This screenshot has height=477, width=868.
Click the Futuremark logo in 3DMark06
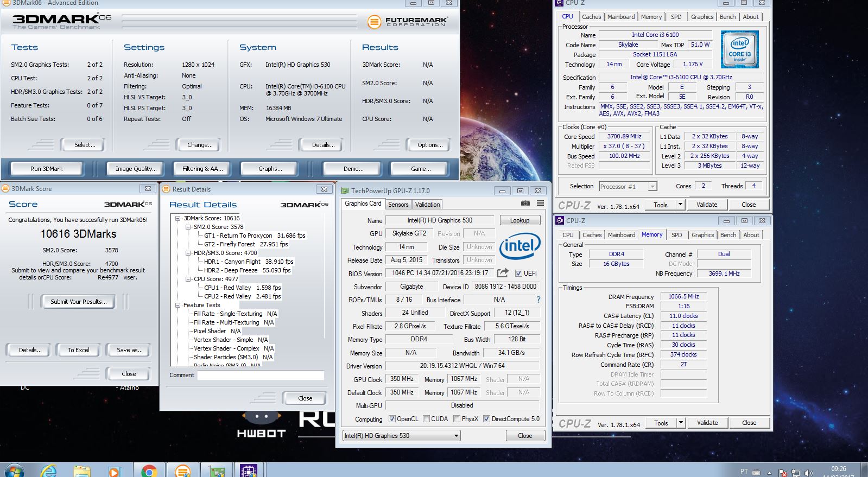(407, 22)
